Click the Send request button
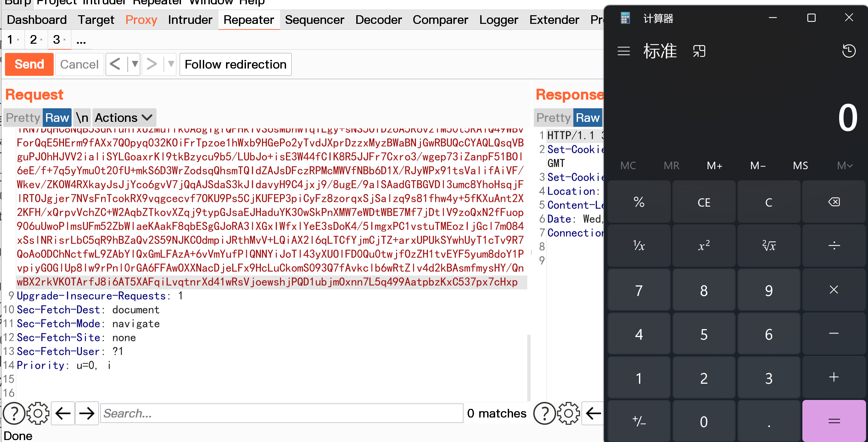This screenshot has height=442, width=868. [x=29, y=64]
